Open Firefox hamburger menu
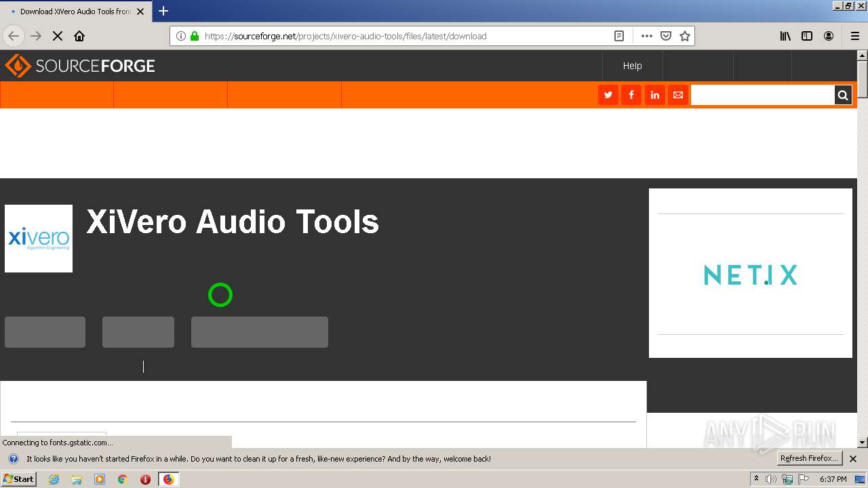Image resolution: width=868 pixels, height=488 pixels. click(855, 36)
